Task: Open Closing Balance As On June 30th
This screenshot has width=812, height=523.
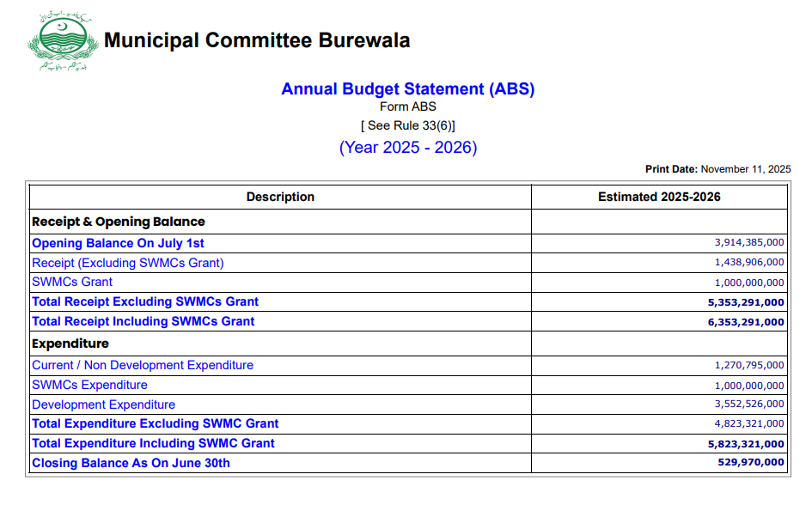Action: [131, 463]
